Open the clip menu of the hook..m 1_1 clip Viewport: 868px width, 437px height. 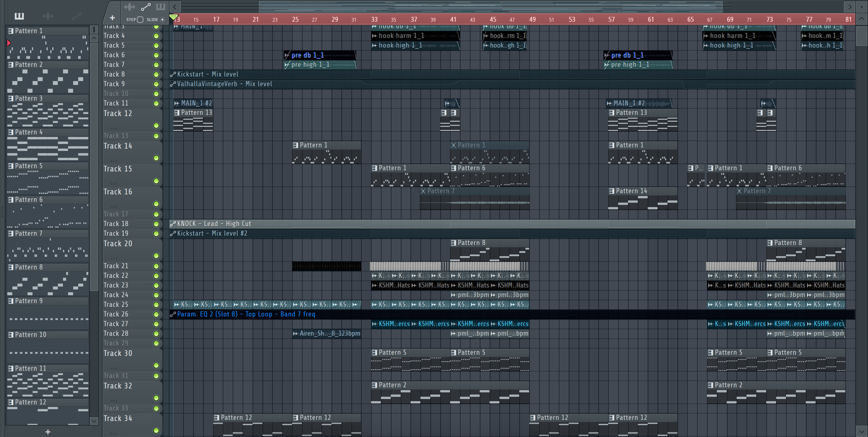tap(804, 36)
